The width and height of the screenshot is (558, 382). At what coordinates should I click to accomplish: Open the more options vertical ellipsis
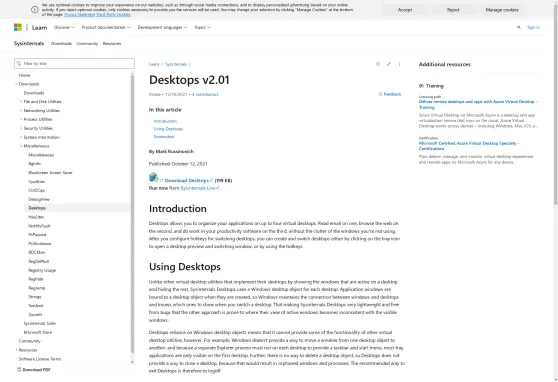(x=399, y=64)
